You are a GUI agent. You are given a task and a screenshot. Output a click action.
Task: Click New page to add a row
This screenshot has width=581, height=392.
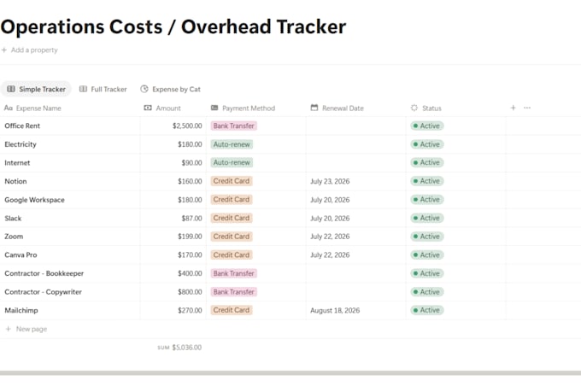pos(26,329)
